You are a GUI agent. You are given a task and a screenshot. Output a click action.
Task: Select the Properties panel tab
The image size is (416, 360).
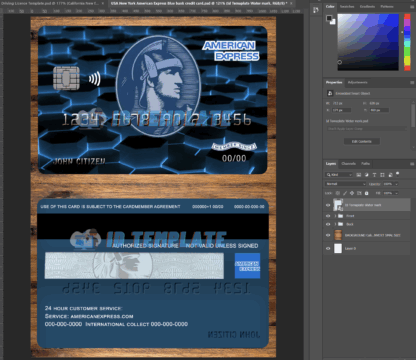click(334, 82)
